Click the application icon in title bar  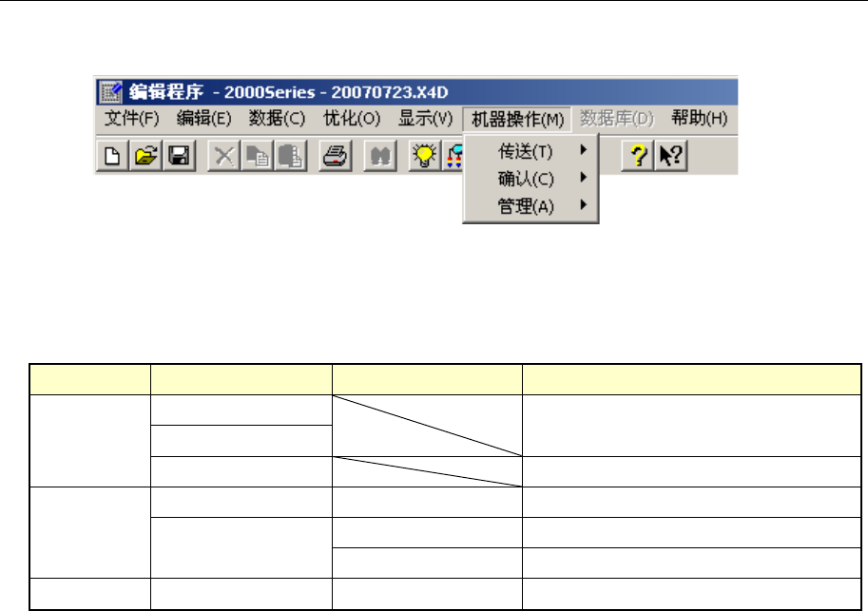click(110, 92)
